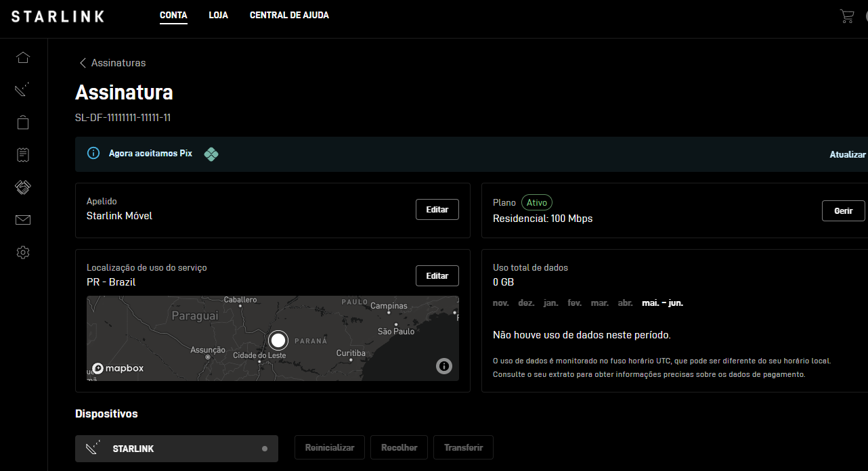
Task: Select the STARLINK device row
Action: coord(177,449)
